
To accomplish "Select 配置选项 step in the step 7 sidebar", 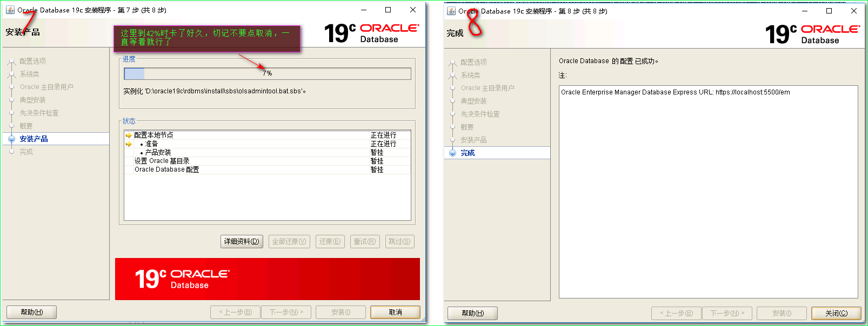I will point(33,61).
